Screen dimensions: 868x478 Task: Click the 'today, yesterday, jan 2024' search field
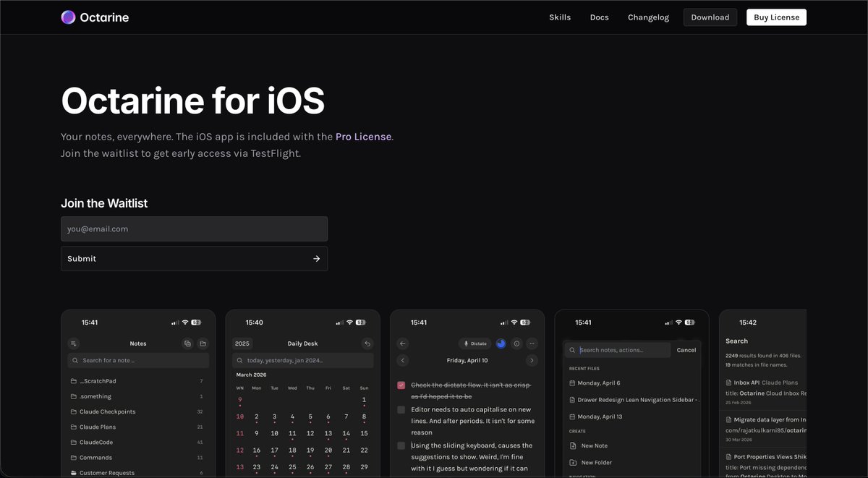pos(303,360)
